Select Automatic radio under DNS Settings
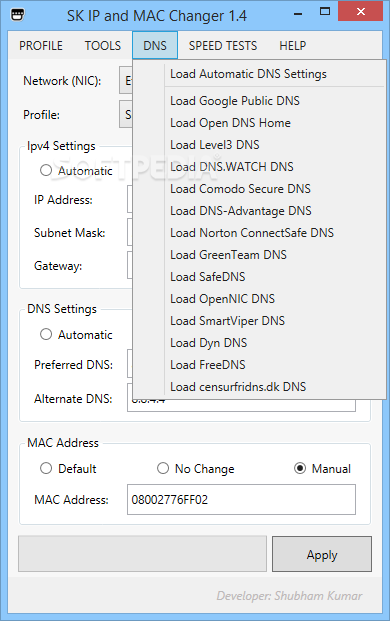Screen dimensions: 390x621 point(46,334)
